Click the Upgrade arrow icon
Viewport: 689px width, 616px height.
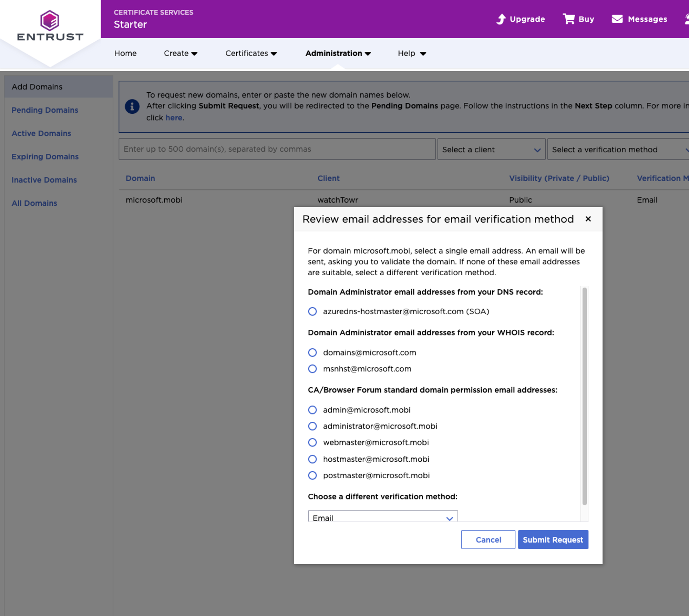point(501,19)
